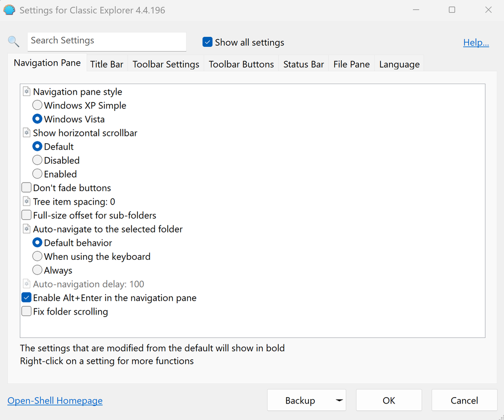Open the Backup dropdown arrow
The image size is (504, 420).
coord(339,401)
